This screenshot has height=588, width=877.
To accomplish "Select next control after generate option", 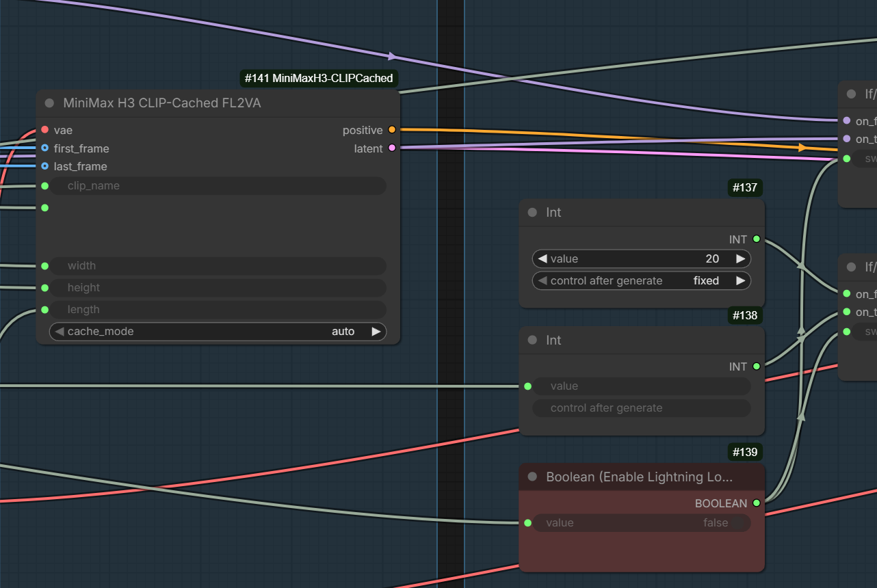I will click(740, 281).
